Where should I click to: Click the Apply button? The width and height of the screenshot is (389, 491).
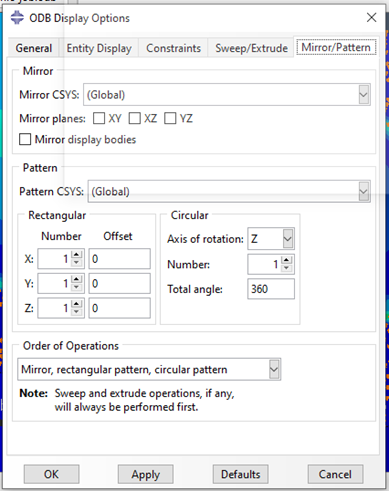146,474
